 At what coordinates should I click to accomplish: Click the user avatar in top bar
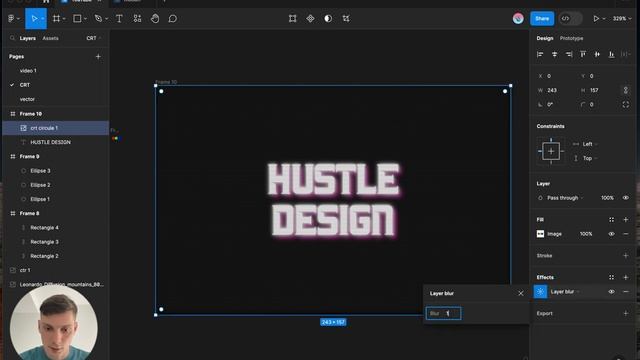(518, 18)
